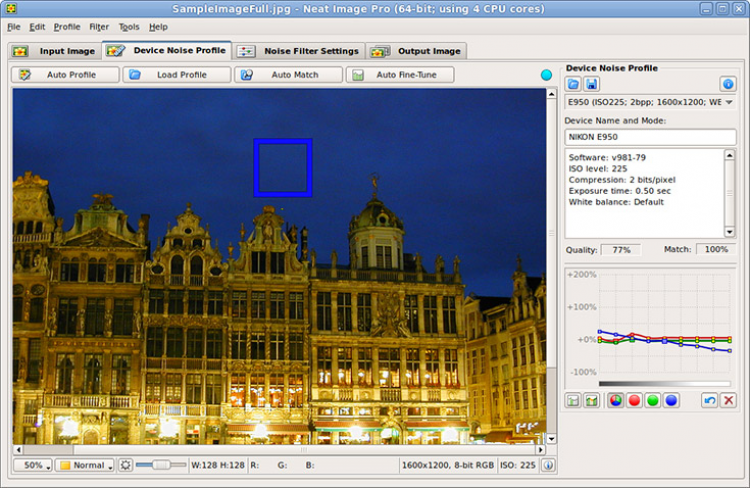This screenshot has height=488, width=750.
Task: Switch to the Input Image tab
Action: pyautogui.click(x=54, y=51)
